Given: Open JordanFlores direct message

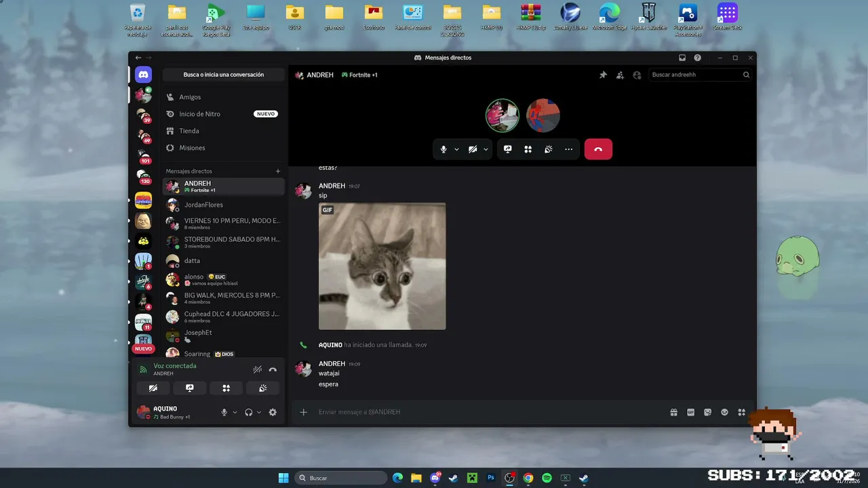Looking at the screenshot, I should [223, 205].
